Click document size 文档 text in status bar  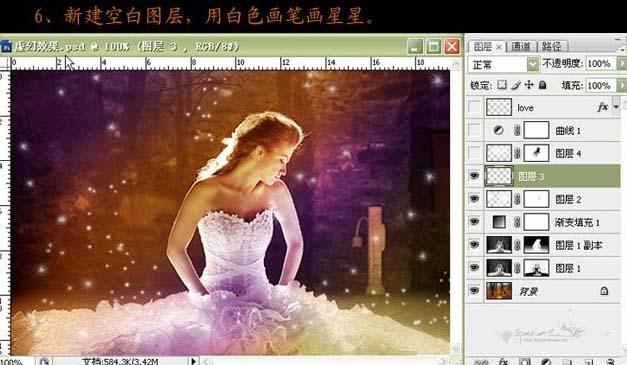click(x=120, y=361)
